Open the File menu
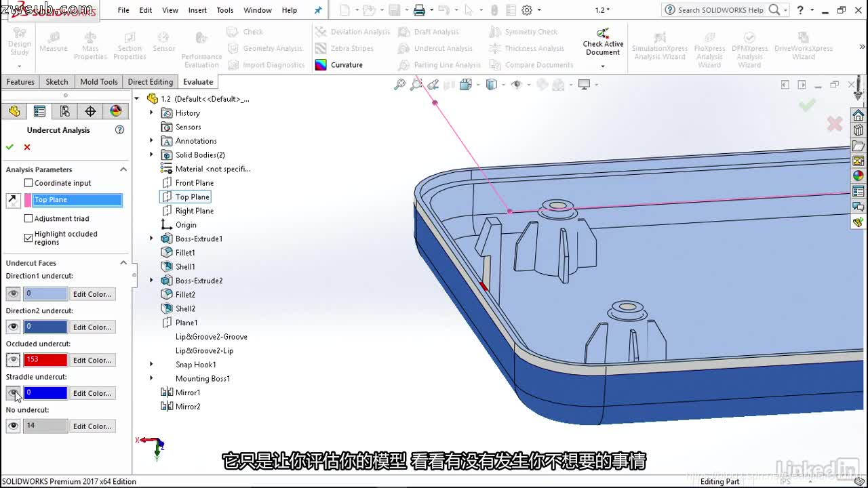The image size is (868, 488). point(123,10)
